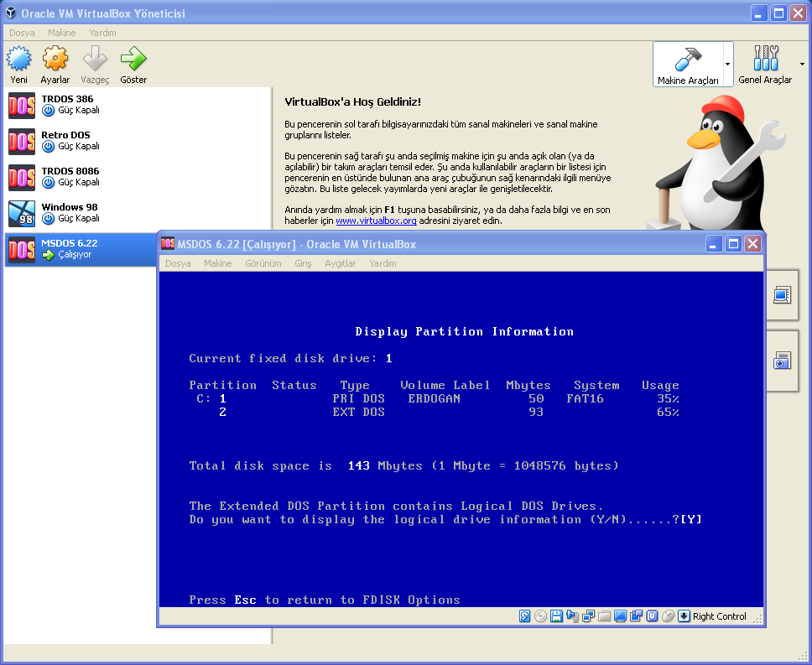
Task: Click the PRI DOS partition type
Action: (x=358, y=398)
